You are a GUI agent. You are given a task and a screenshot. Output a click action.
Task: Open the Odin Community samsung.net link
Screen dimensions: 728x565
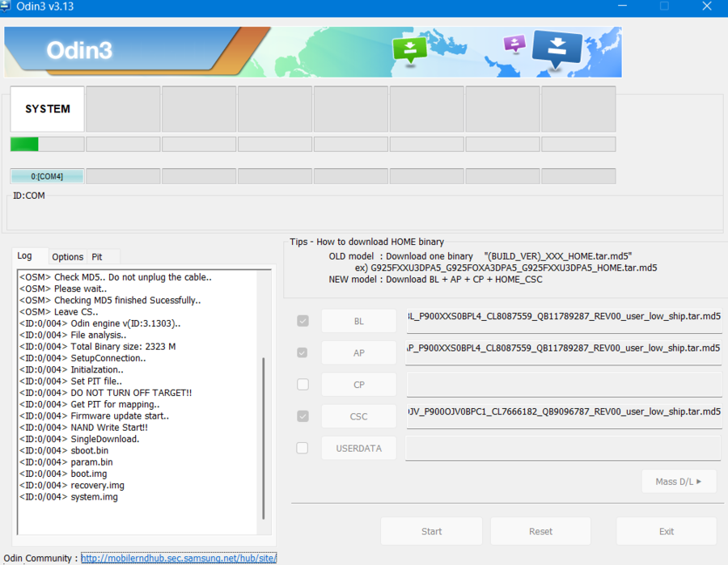tap(179, 558)
